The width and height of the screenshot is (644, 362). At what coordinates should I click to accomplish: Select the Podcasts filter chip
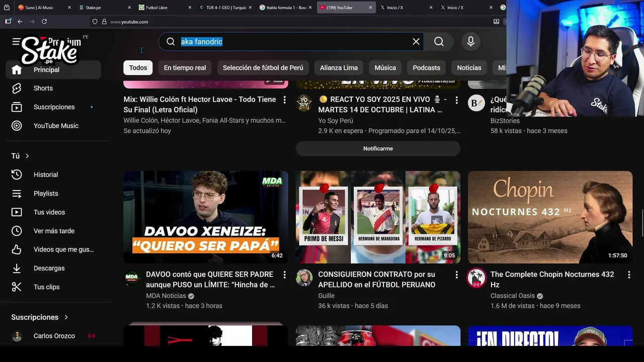(x=426, y=67)
